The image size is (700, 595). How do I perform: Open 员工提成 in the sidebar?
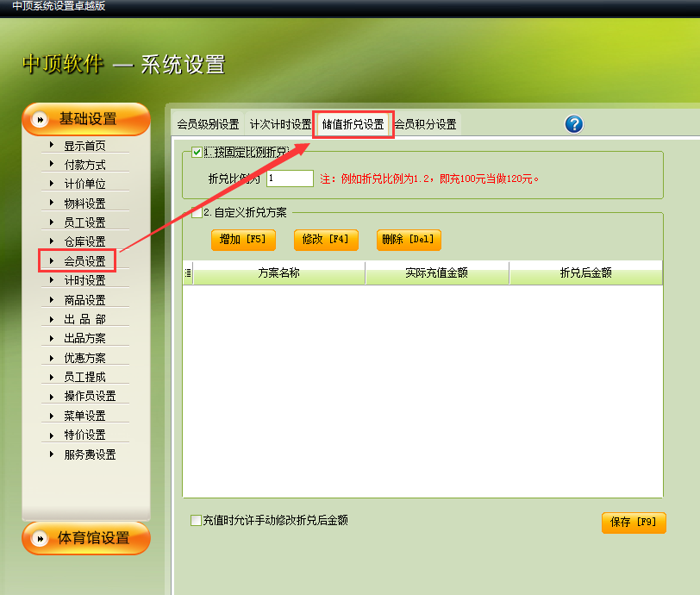84,377
